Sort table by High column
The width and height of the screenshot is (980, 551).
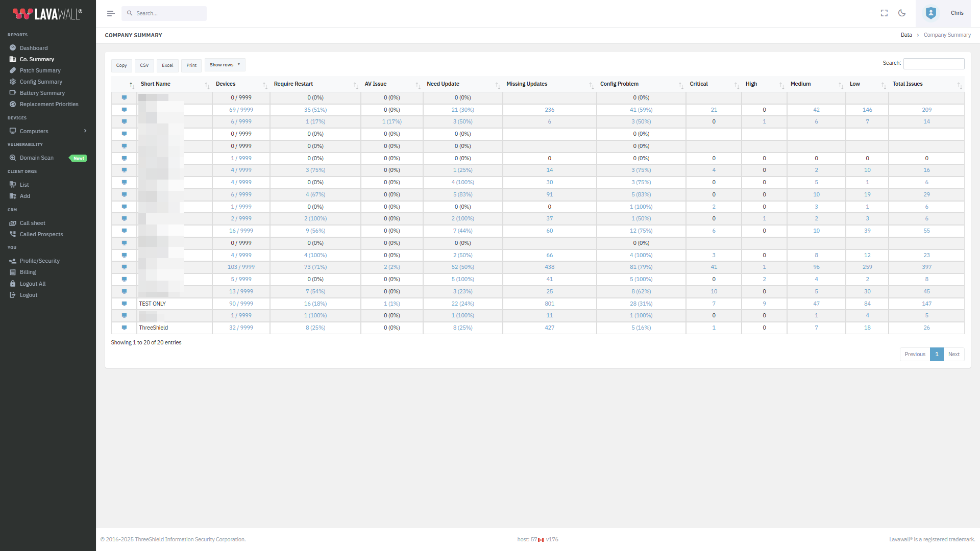764,84
